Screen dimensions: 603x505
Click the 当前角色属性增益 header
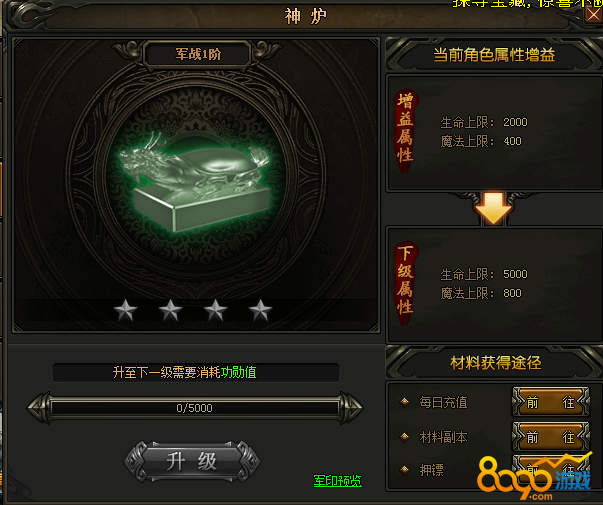point(494,55)
